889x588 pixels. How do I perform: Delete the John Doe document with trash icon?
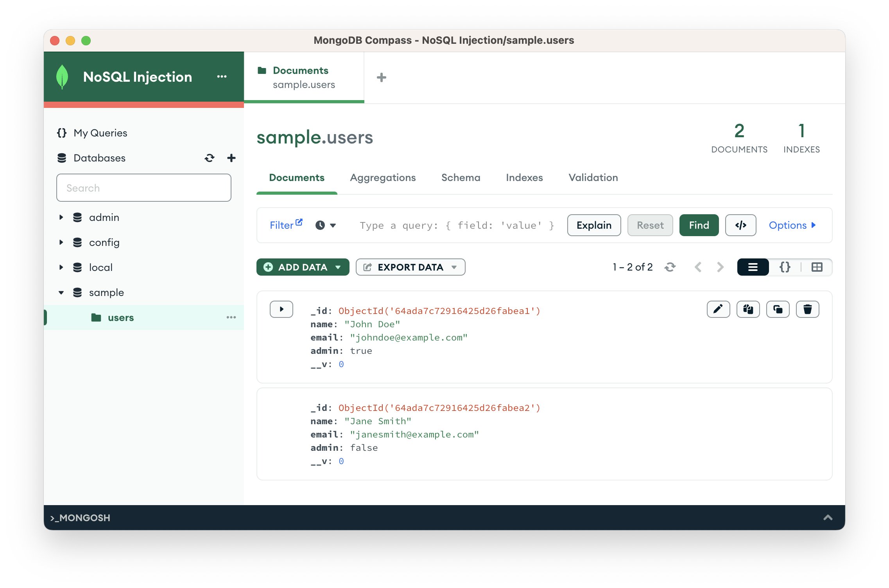click(x=807, y=309)
